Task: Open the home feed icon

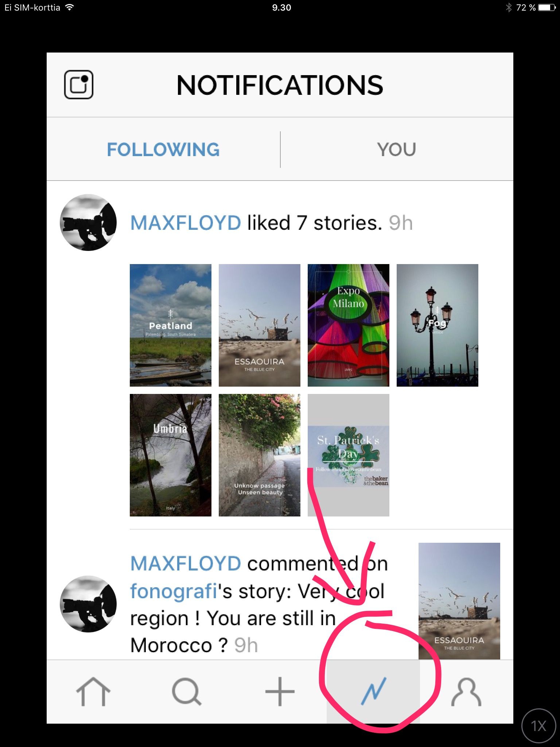Action: point(93,692)
